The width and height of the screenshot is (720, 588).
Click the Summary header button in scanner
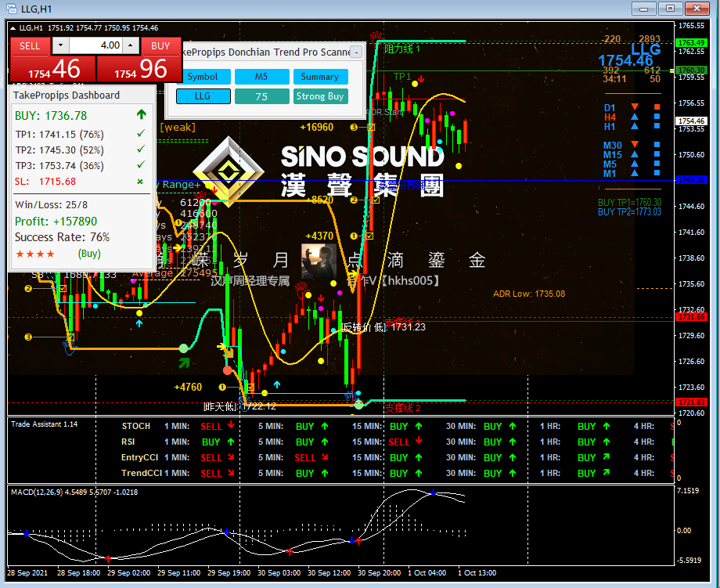tap(320, 77)
